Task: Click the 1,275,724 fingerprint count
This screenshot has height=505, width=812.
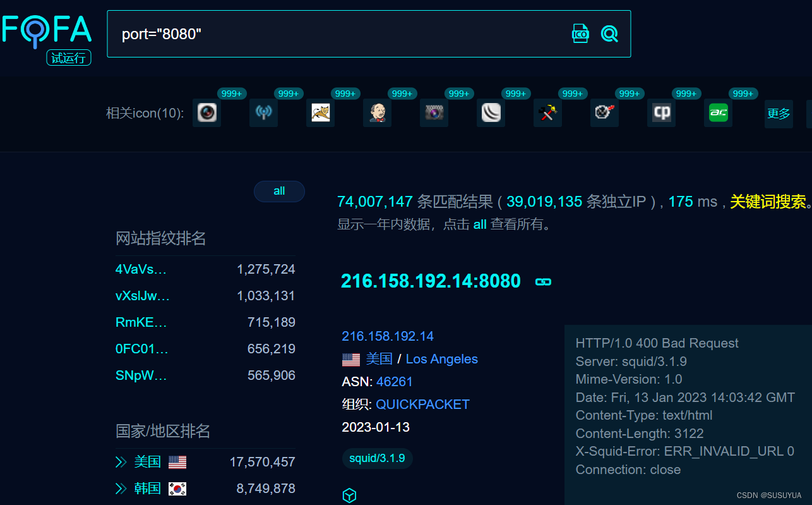Action: pos(266,269)
